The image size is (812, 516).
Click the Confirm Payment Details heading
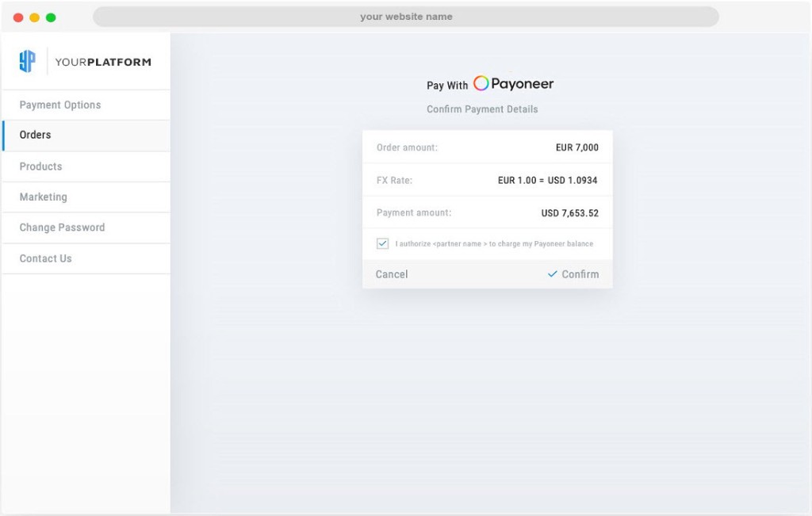click(x=482, y=109)
